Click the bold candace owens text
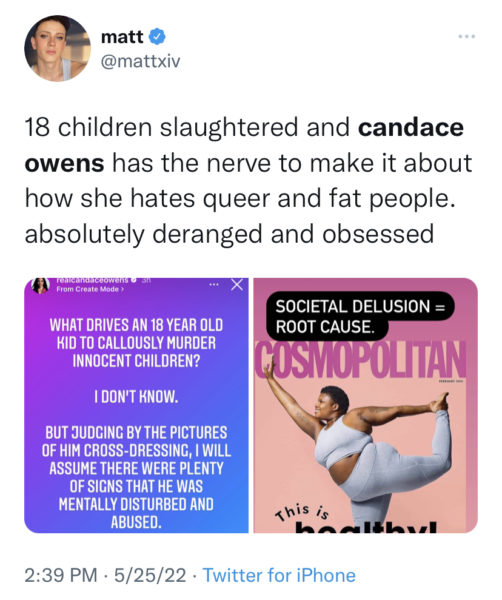 (244, 145)
